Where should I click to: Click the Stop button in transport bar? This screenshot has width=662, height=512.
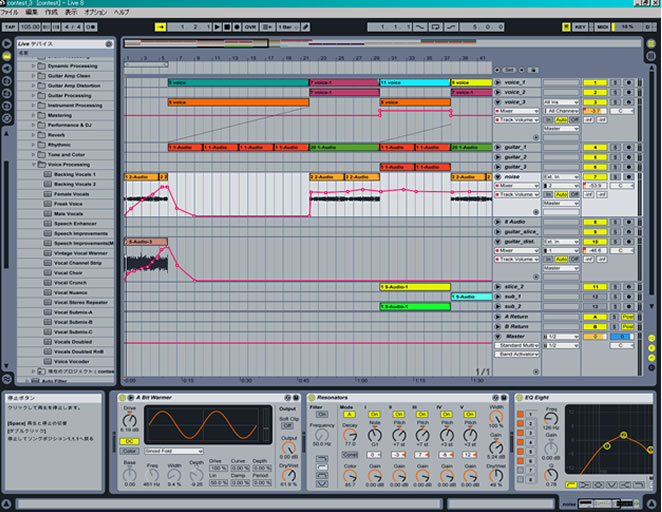pyautogui.click(x=227, y=27)
